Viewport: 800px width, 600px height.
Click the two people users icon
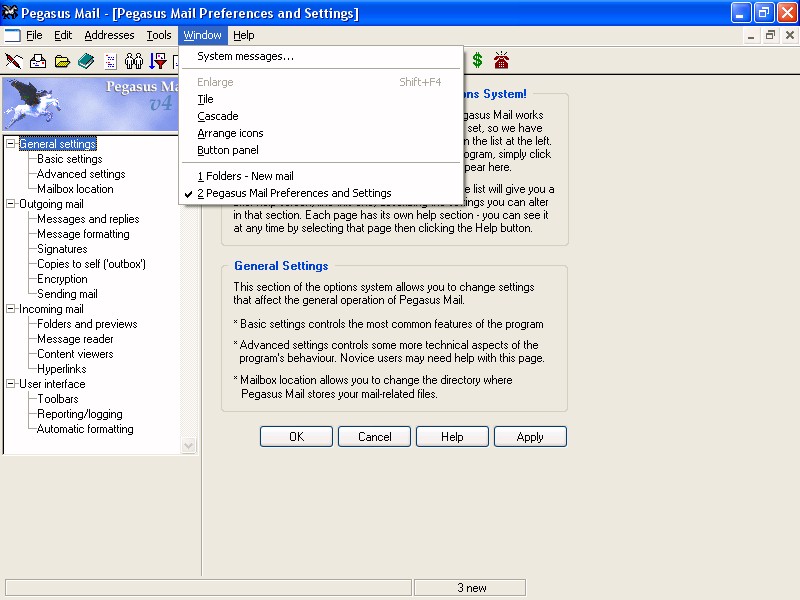(134, 61)
